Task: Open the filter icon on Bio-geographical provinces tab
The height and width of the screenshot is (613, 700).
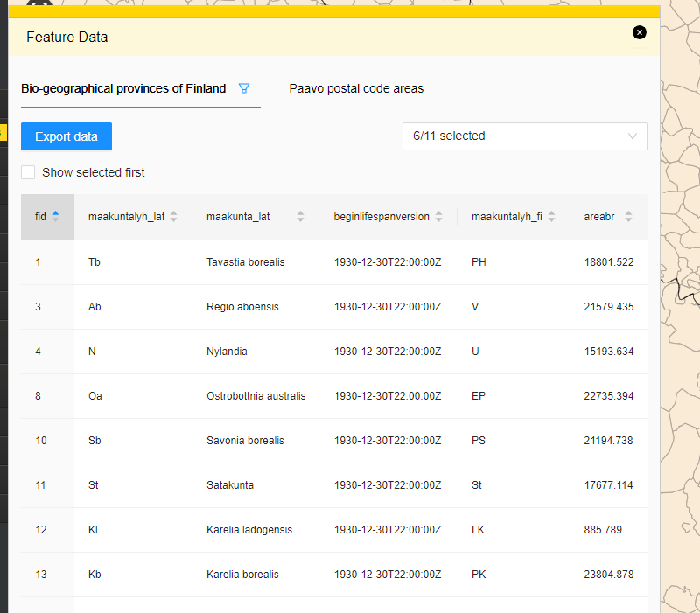Action: [x=244, y=88]
